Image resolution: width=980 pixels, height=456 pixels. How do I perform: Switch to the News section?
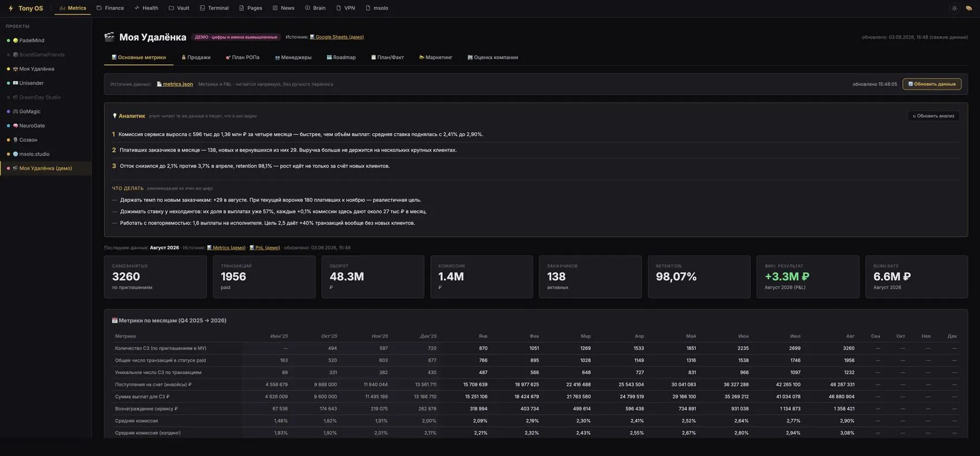coord(283,8)
